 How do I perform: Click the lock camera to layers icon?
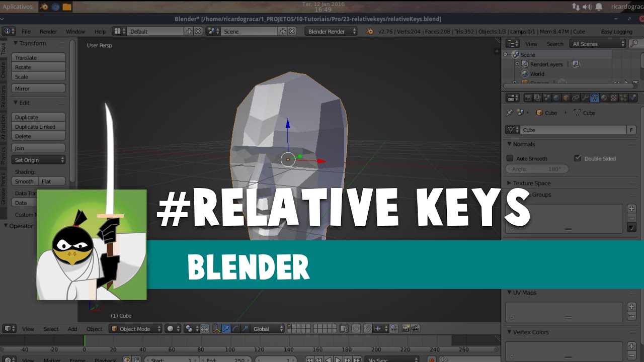pyautogui.click(x=344, y=329)
